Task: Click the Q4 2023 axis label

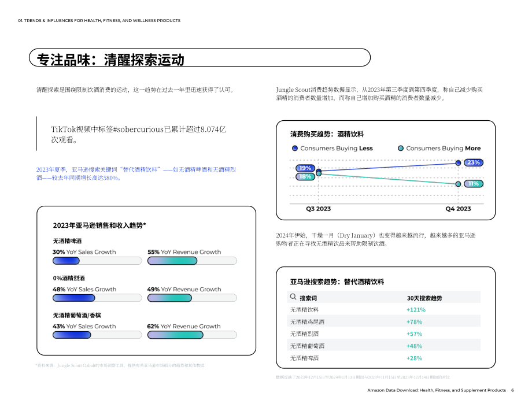Action: click(x=459, y=209)
